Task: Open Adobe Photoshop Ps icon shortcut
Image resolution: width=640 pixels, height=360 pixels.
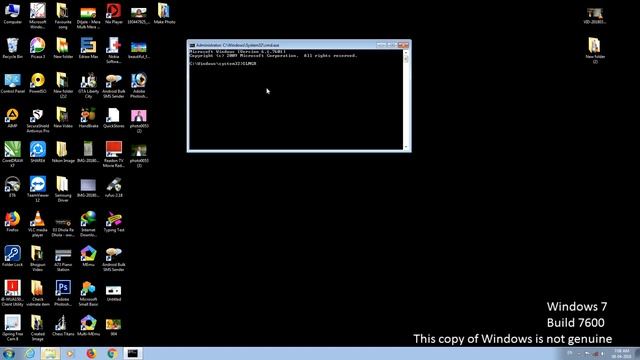Action: pyautogui.click(x=63, y=293)
